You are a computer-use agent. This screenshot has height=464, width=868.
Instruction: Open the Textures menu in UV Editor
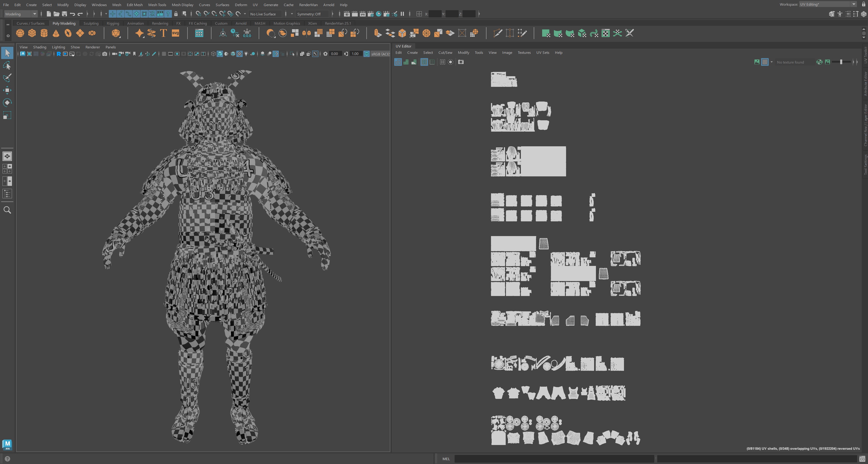524,52
